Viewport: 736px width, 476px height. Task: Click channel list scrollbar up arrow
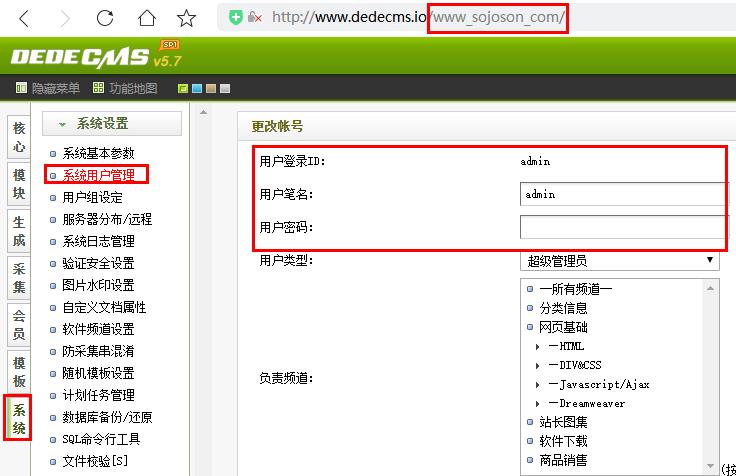coord(710,288)
